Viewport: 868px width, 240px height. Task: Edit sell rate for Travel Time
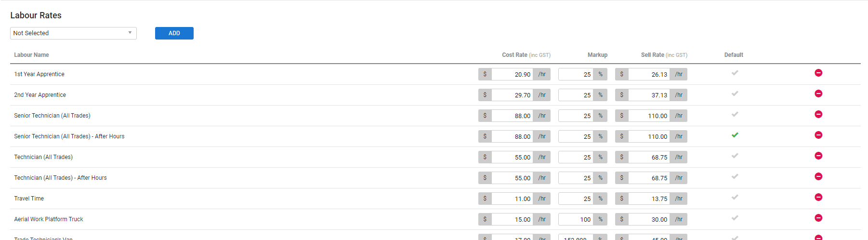649,199
